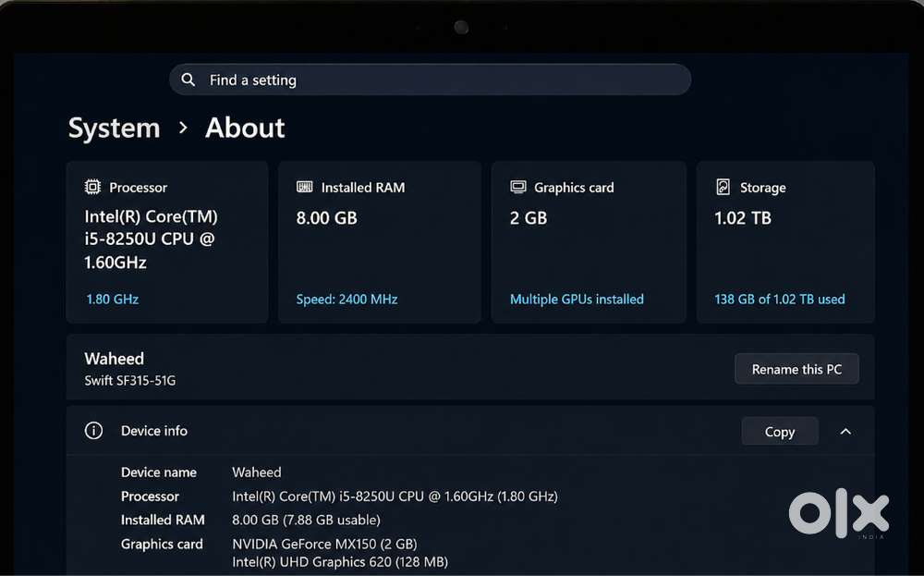Click the Processor chip icon
The width and height of the screenshot is (924, 576).
coord(92,187)
